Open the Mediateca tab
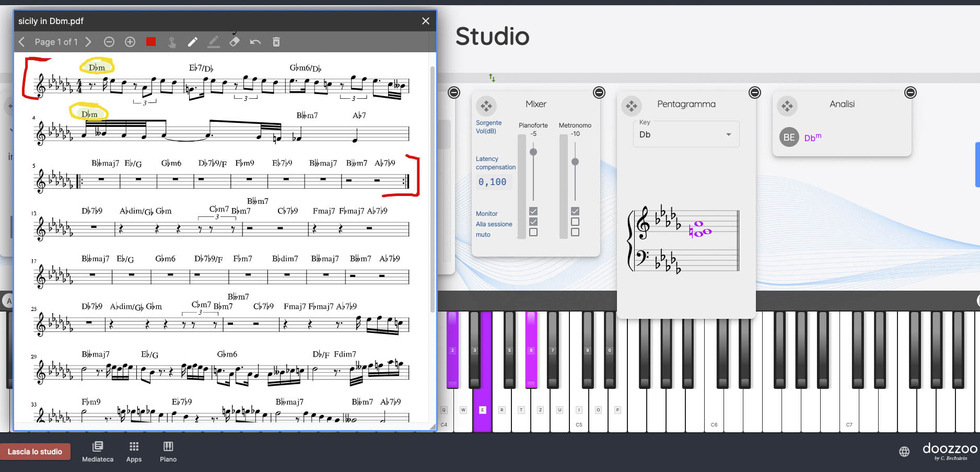The width and height of the screenshot is (980, 472). click(98, 452)
